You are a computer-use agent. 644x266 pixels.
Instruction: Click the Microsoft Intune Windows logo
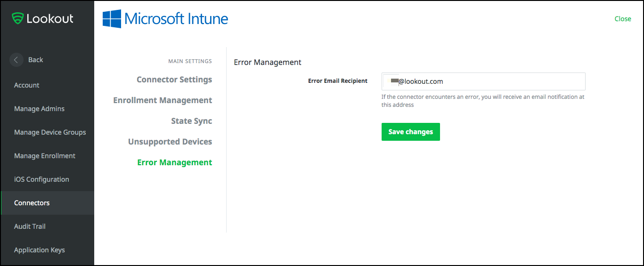(112, 19)
